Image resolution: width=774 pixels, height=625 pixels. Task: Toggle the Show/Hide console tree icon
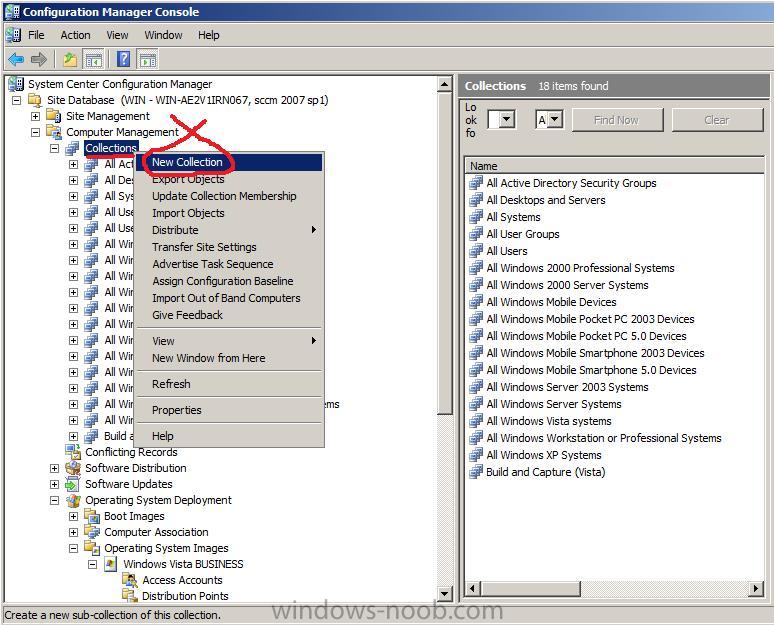(94, 60)
